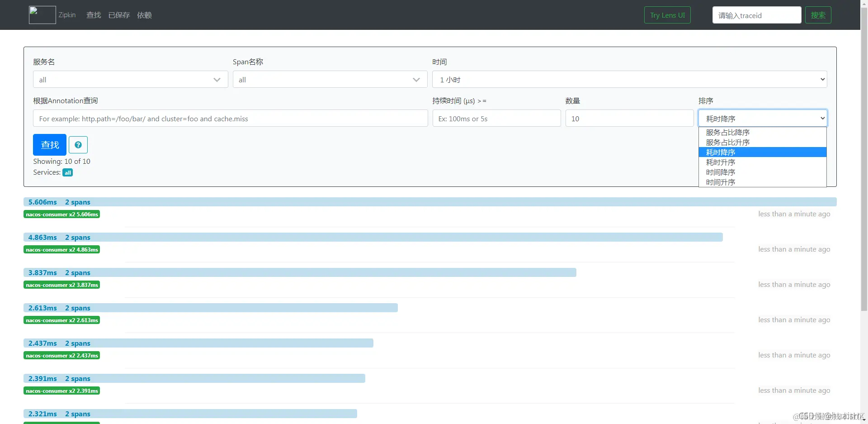Screen dimensions: 868x424
Task: Select 时间降序 sort option
Action: click(x=763, y=172)
